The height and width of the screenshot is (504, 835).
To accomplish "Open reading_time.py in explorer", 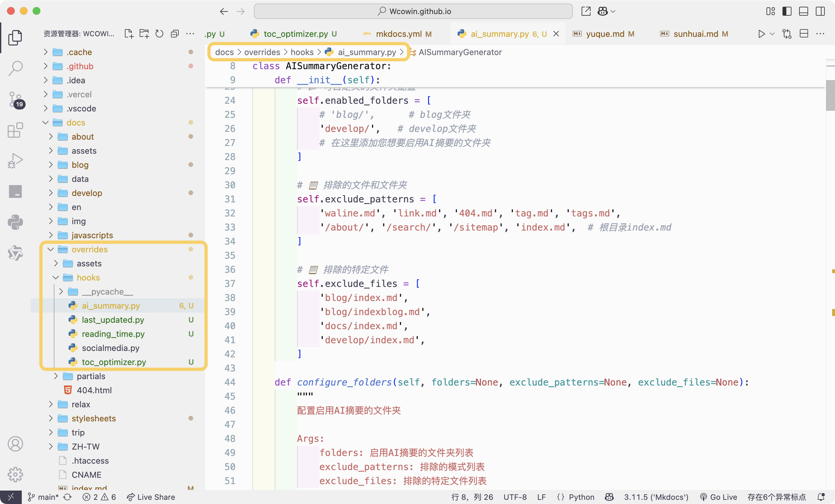I will pyautogui.click(x=117, y=334).
